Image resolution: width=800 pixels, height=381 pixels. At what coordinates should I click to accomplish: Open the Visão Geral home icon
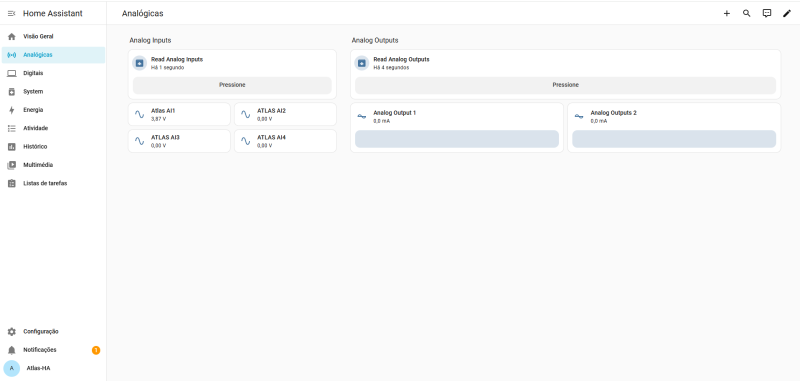pyautogui.click(x=12, y=37)
